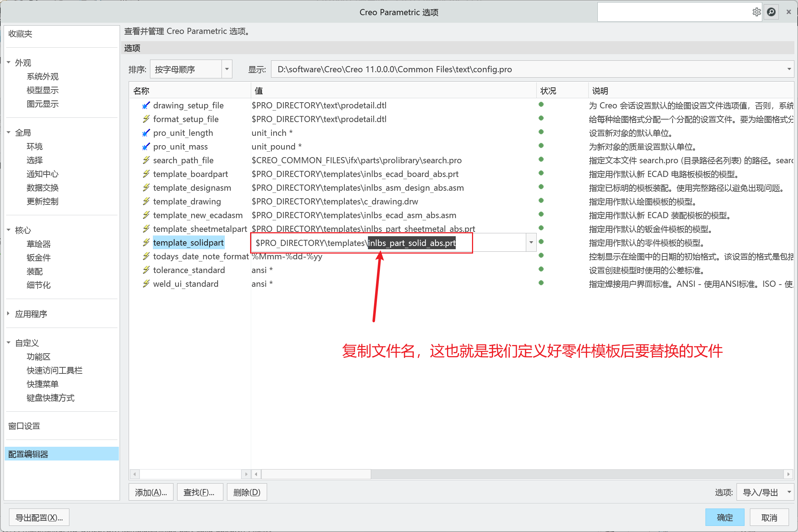Click the green status dot for search_path_file
798x532 pixels.
[x=541, y=159]
